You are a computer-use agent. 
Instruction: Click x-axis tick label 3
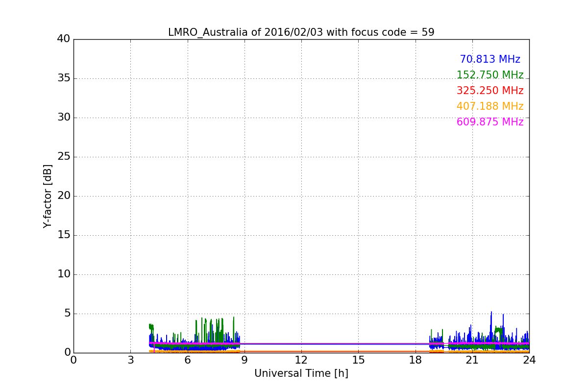[130, 360]
